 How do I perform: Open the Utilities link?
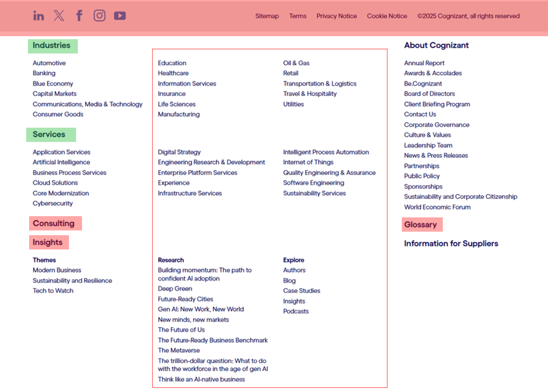point(293,104)
